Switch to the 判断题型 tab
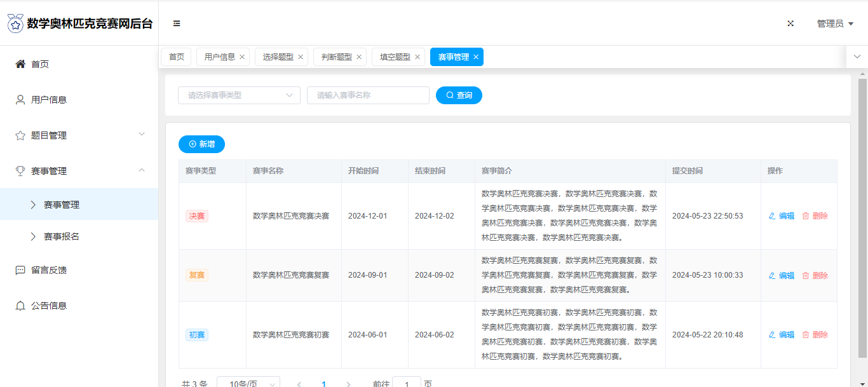Image resolution: width=868 pixels, height=387 pixels. tap(336, 57)
